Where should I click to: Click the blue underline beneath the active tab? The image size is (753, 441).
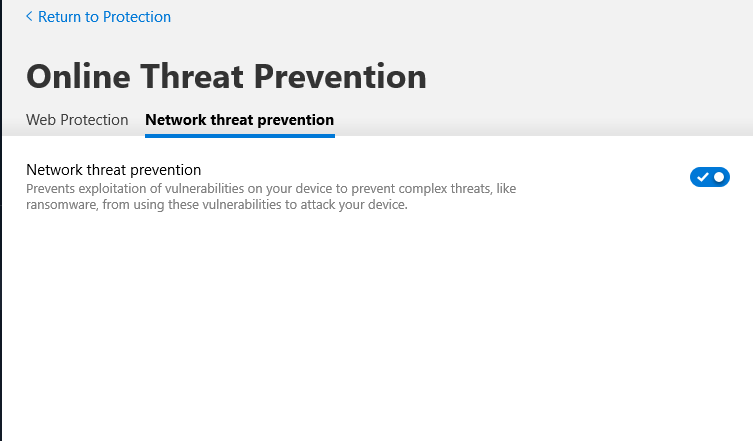point(240,135)
